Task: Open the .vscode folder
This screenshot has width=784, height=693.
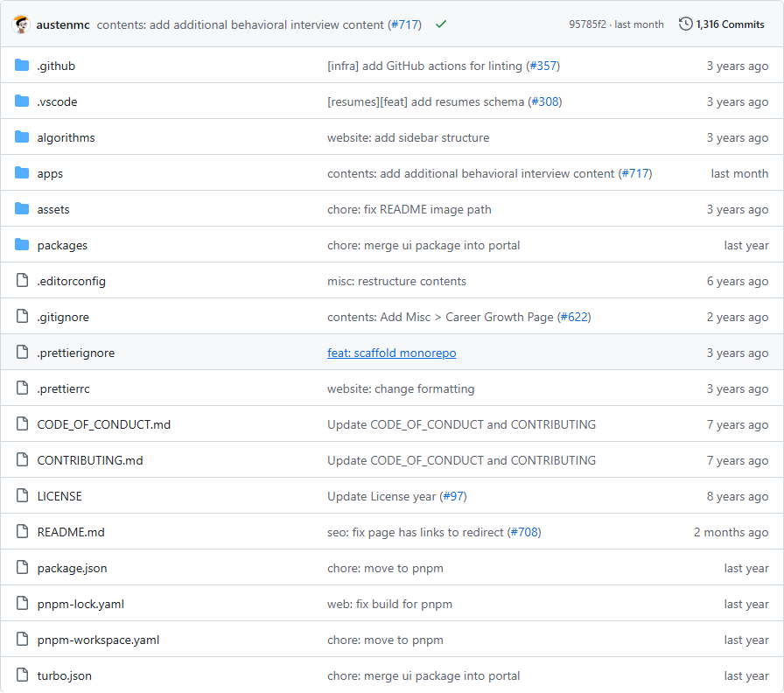Action: pyautogui.click(x=57, y=101)
